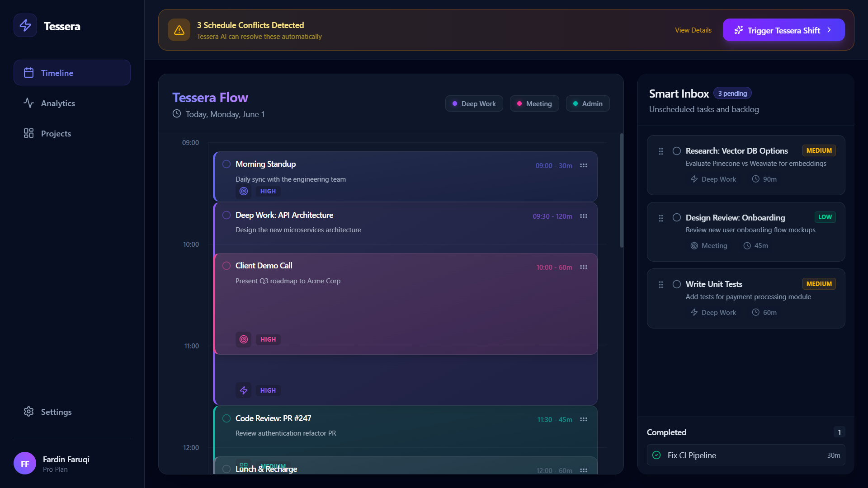868x488 pixels.
Task: Uncheck the completed Fix CI Pipeline task
Action: tap(656, 455)
